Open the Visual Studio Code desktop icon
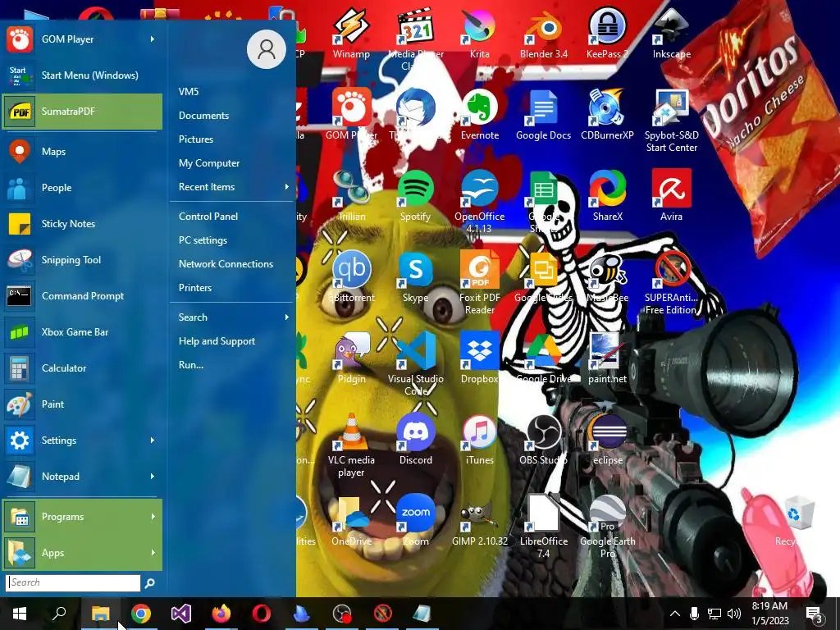This screenshot has height=630, width=840. coord(416,364)
